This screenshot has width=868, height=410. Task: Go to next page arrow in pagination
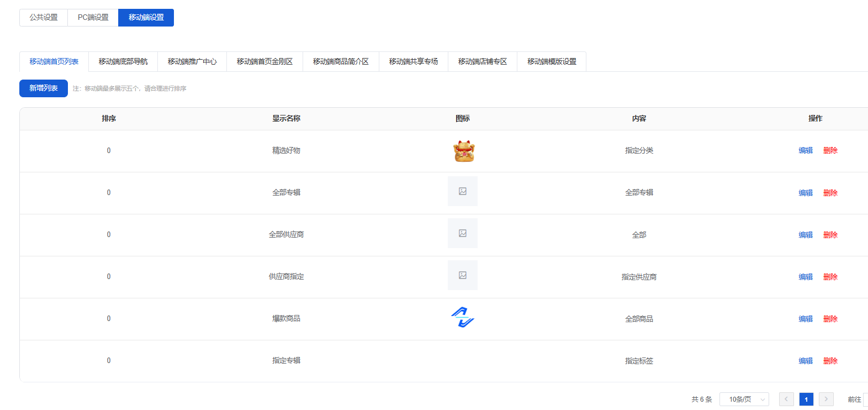point(826,399)
